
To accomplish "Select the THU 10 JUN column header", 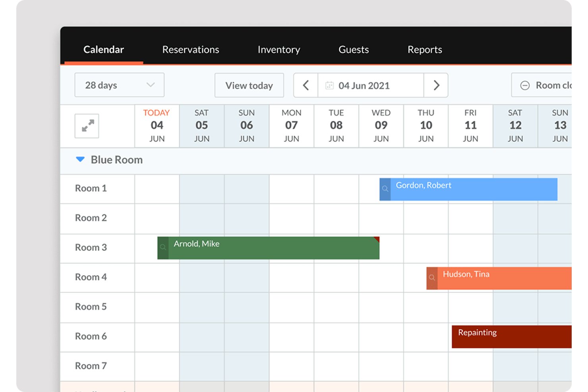I will (426, 126).
